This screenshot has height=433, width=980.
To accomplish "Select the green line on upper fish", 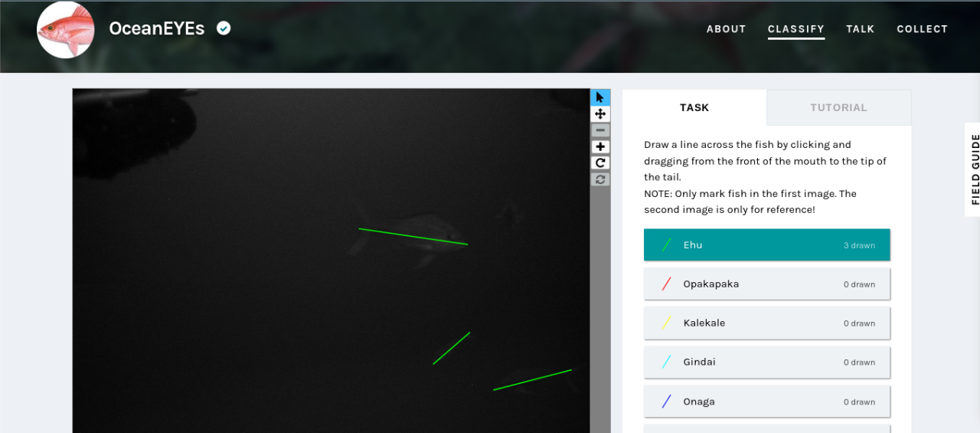I will click(x=413, y=236).
